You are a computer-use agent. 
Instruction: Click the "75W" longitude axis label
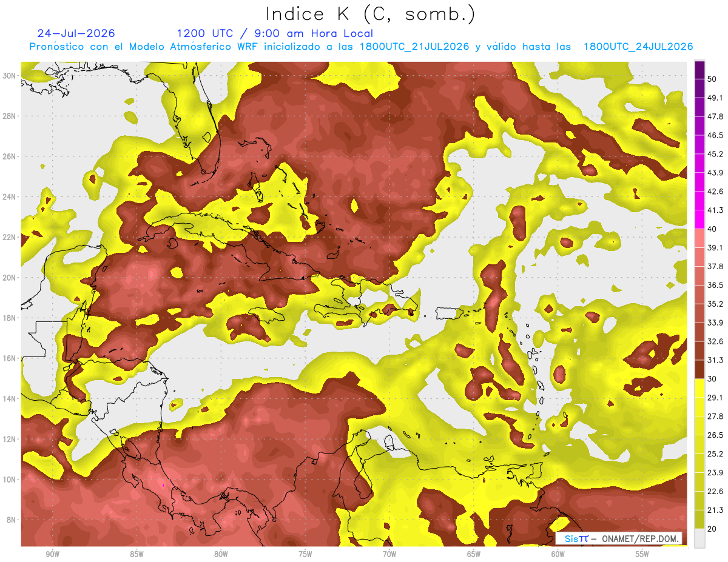305,554
